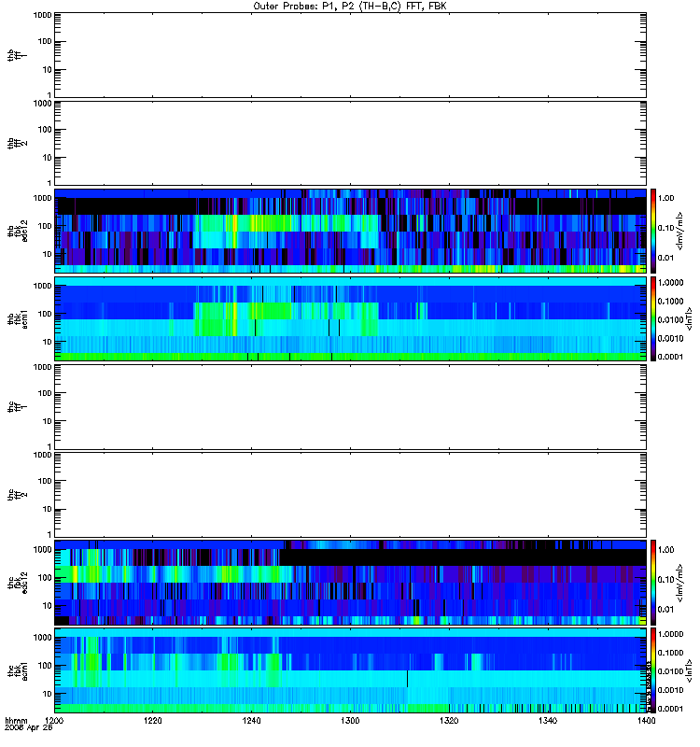Click the '1300' time axis label
700x747 pixels.
350,721
